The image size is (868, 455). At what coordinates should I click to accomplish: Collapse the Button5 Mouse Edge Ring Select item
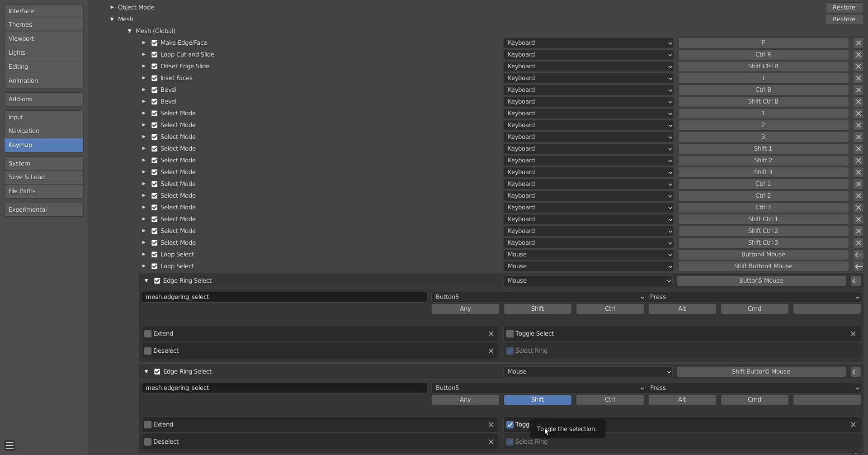click(x=146, y=281)
